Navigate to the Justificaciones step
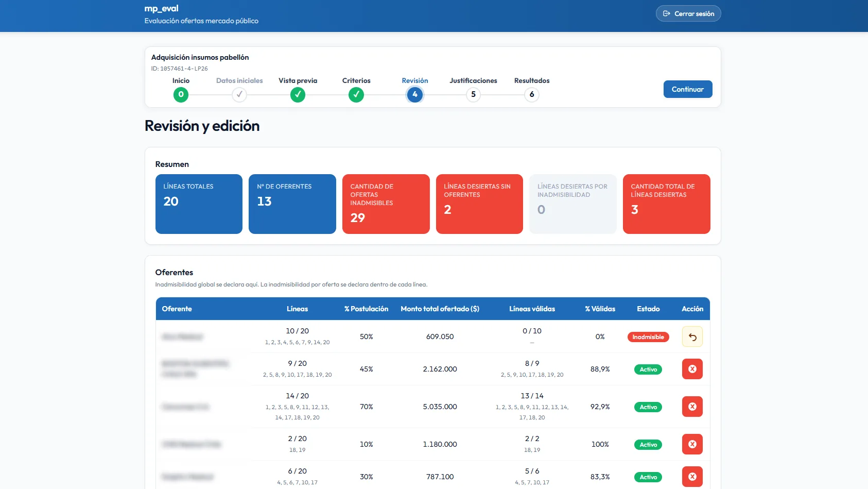Image resolution: width=868 pixels, height=489 pixels. point(473,94)
